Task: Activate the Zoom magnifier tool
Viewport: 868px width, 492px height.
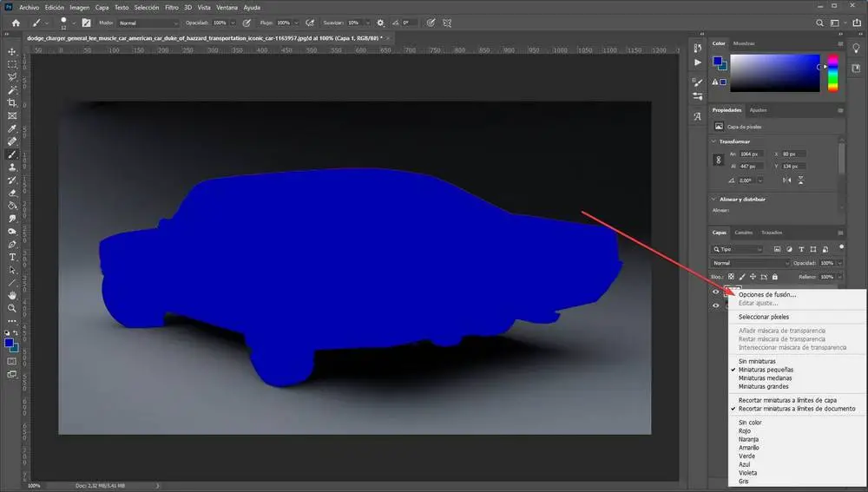Action: 12,308
